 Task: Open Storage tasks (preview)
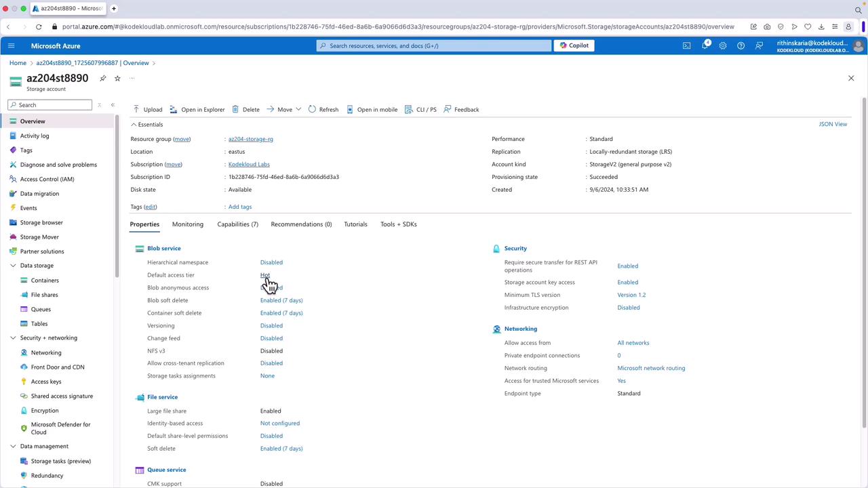click(x=61, y=461)
